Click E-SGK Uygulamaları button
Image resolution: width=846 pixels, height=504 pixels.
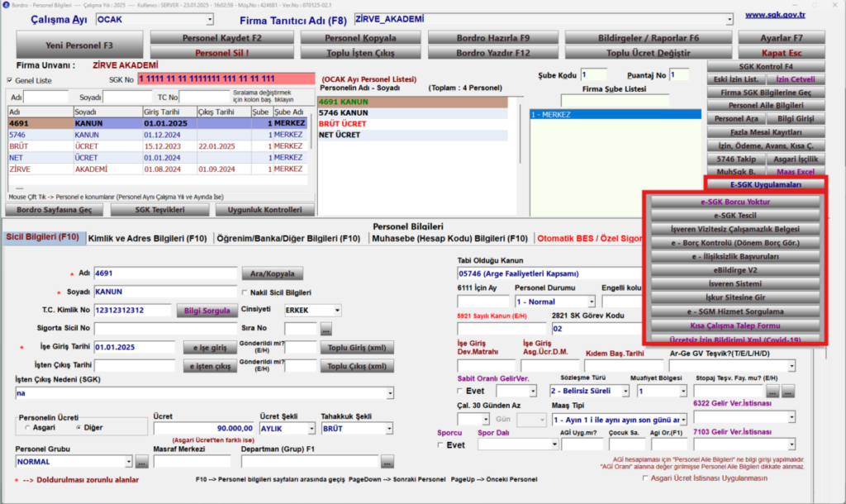coord(766,184)
